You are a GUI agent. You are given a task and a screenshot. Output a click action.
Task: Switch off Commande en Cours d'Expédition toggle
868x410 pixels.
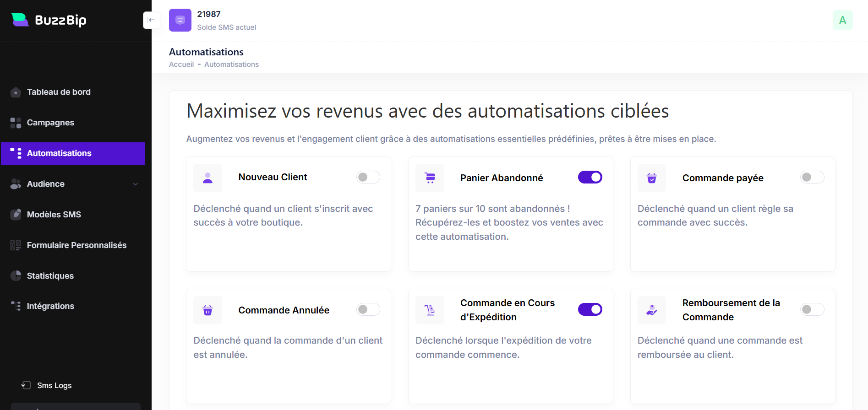coord(590,309)
